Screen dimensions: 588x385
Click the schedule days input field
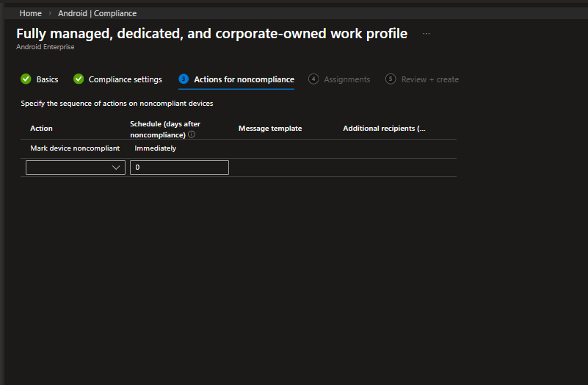click(179, 168)
